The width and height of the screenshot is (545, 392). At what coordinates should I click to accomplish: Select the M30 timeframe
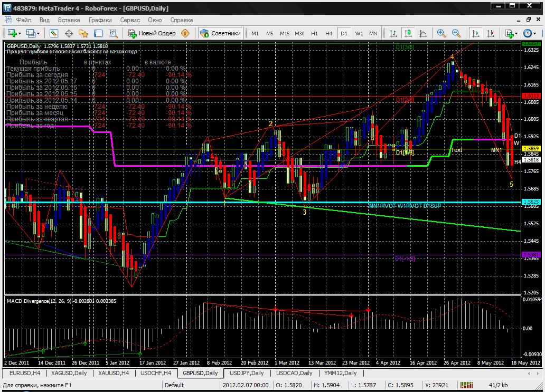[299, 33]
